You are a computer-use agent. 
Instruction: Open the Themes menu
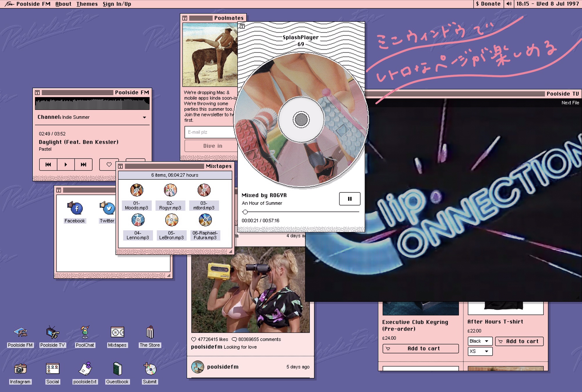click(87, 4)
